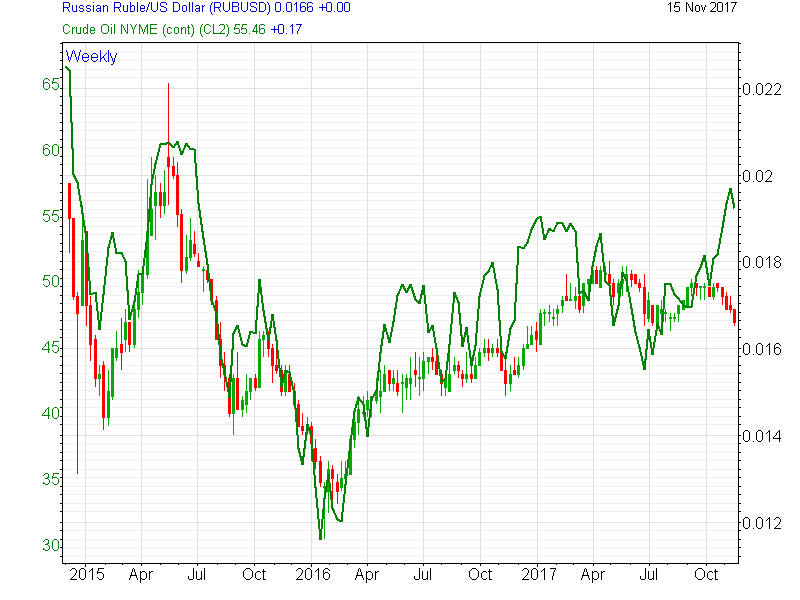Viewport: 800px width, 600px height.
Task: Click the left axis value 45
Action: (51, 348)
